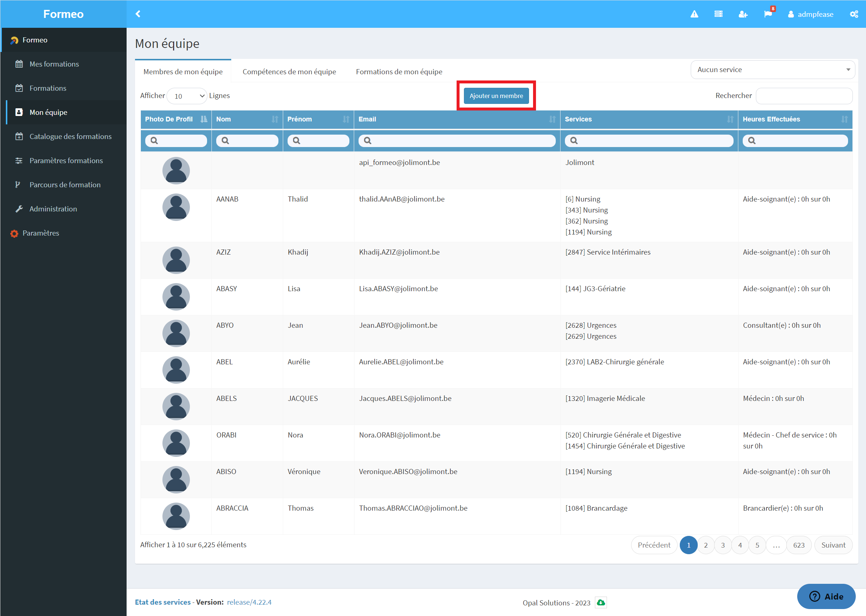Click the Heures Effectuées filter field
This screenshot has width=866, height=616.
click(795, 141)
